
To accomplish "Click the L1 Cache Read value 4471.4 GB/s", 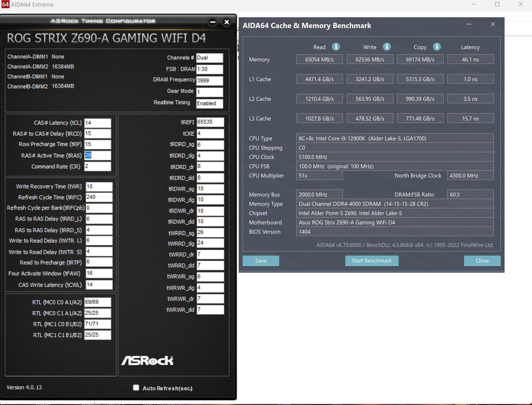I will pyautogui.click(x=319, y=79).
